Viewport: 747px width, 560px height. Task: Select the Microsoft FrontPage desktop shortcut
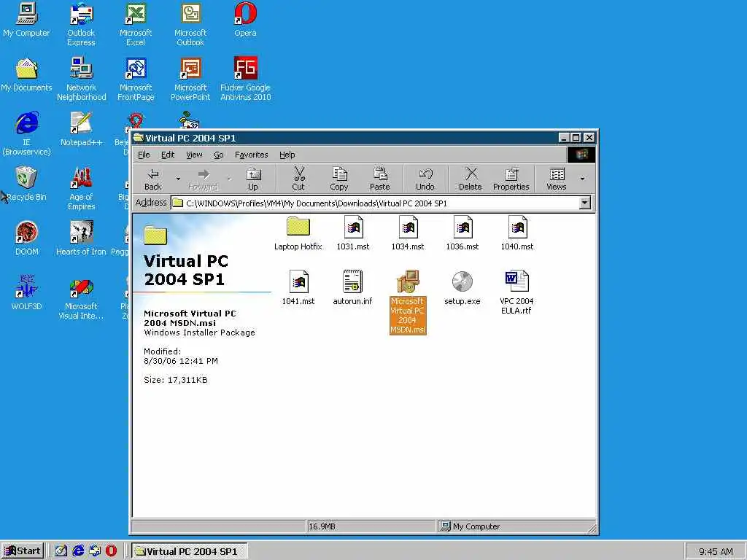[136, 79]
